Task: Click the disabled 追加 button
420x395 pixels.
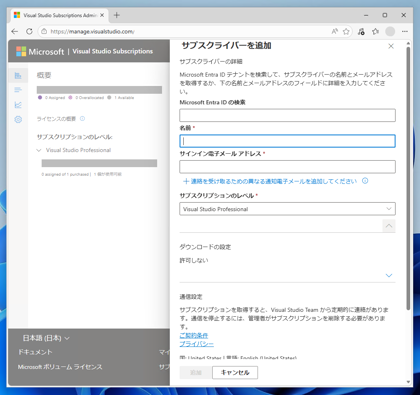Action: (196, 372)
